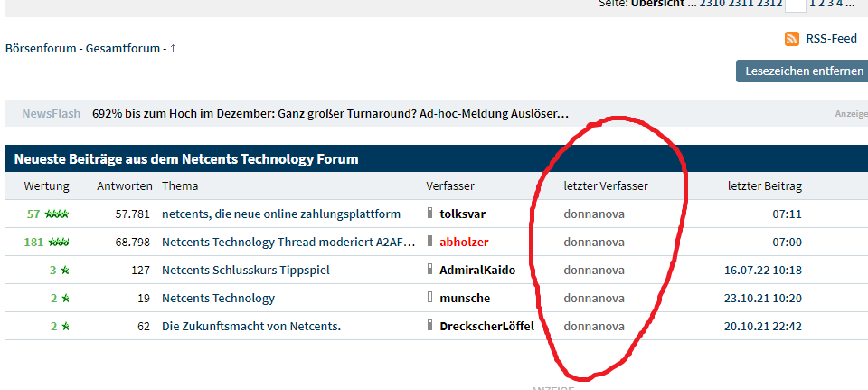Go to page 2311

[x=741, y=4]
